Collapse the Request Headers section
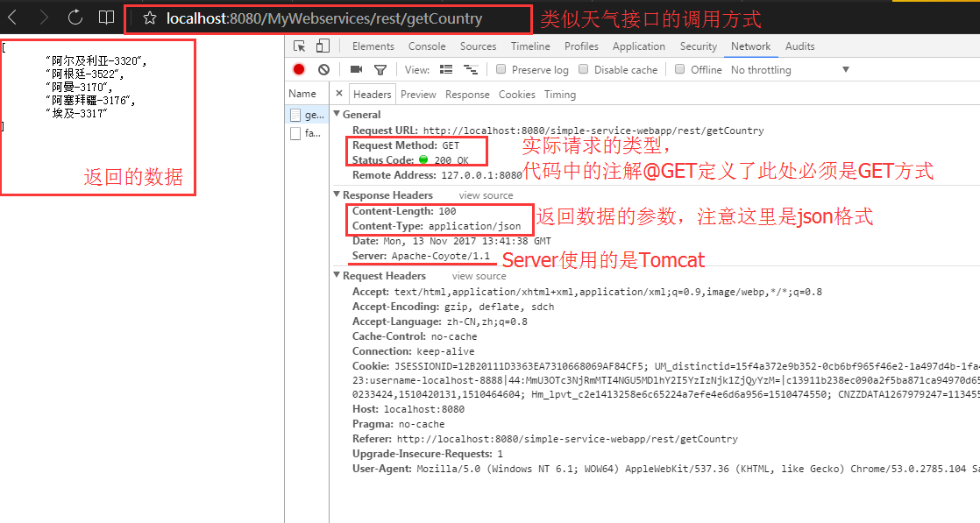 coord(337,275)
